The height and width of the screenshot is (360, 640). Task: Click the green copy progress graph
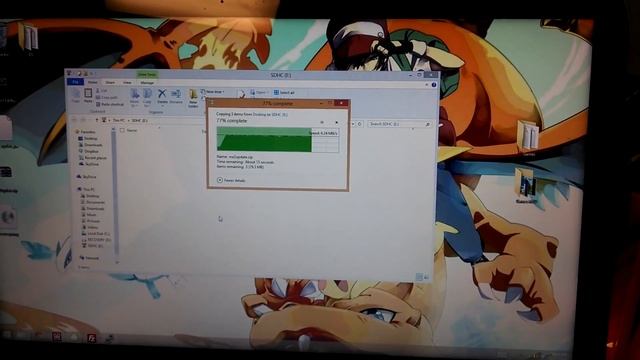pos(278,140)
